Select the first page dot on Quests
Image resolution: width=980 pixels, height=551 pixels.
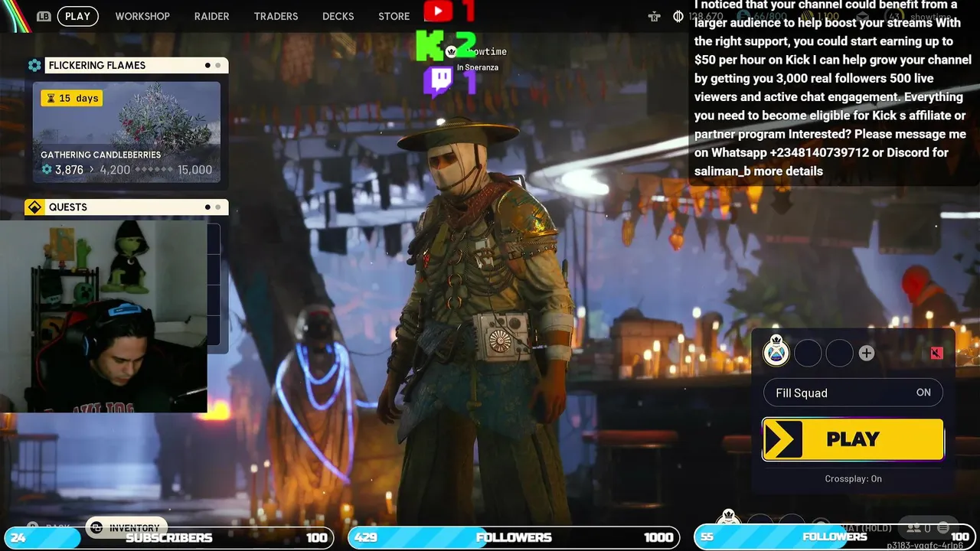207,207
